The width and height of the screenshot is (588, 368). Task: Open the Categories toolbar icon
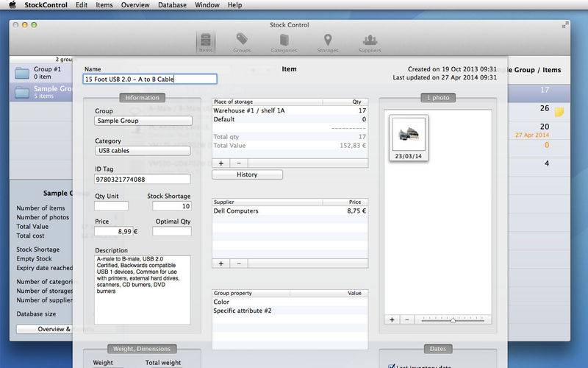click(x=284, y=43)
